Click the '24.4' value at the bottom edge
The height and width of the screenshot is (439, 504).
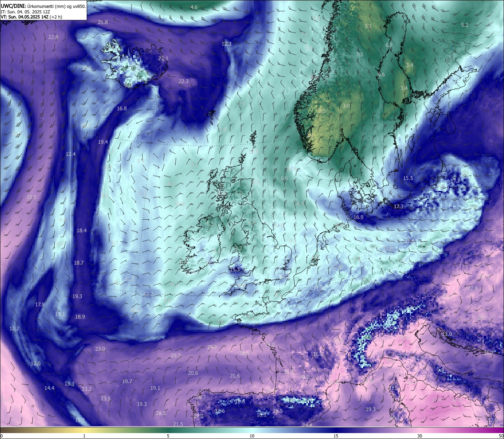[307, 425]
